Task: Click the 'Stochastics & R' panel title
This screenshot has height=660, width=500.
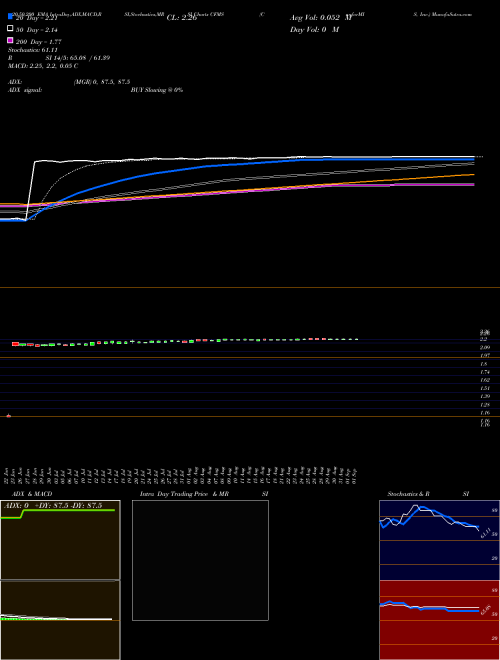Action: [x=408, y=494]
